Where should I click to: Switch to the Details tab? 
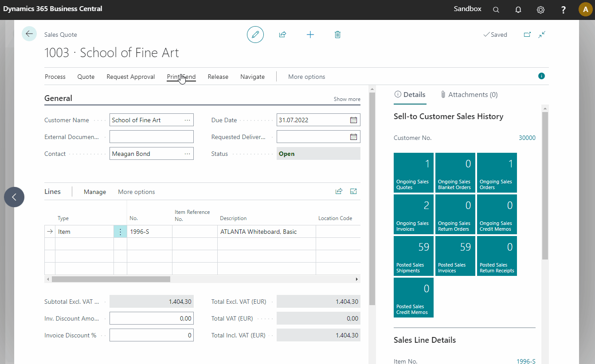[410, 94]
